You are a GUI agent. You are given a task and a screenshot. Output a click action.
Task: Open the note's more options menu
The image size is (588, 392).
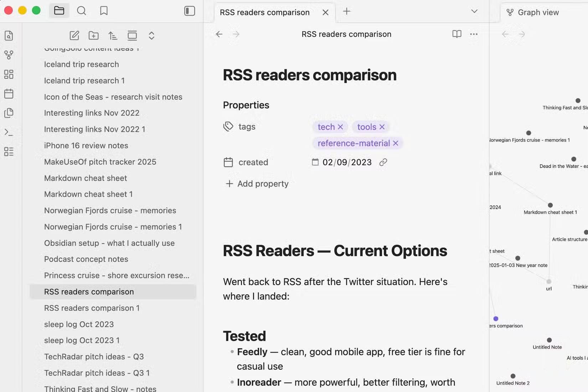pyautogui.click(x=474, y=34)
